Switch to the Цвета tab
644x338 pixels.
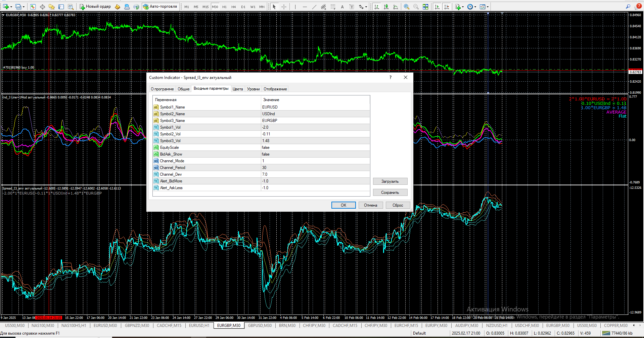pyautogui.click(x=238, y=89)
